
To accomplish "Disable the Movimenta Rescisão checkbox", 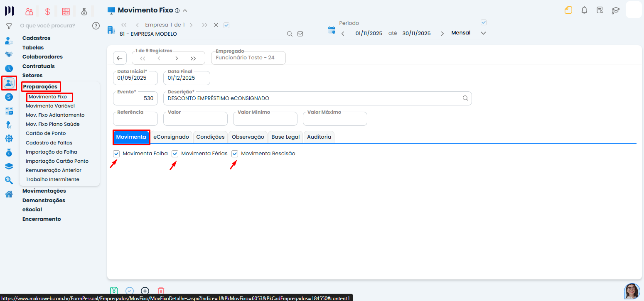I will [235, 154].
